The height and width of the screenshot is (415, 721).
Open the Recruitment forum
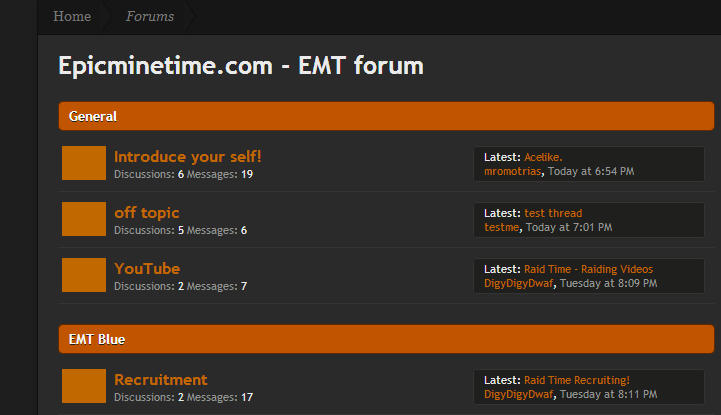[x=161, y=379]
